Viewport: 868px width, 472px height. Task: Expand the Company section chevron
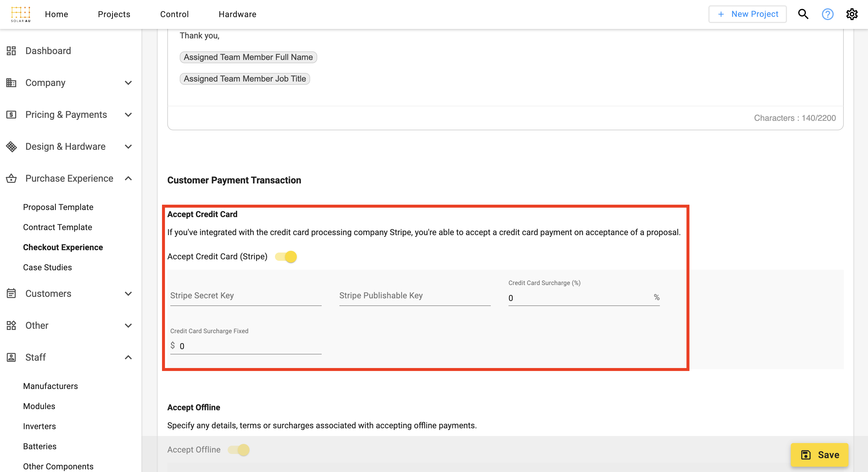tap(128, 83)
